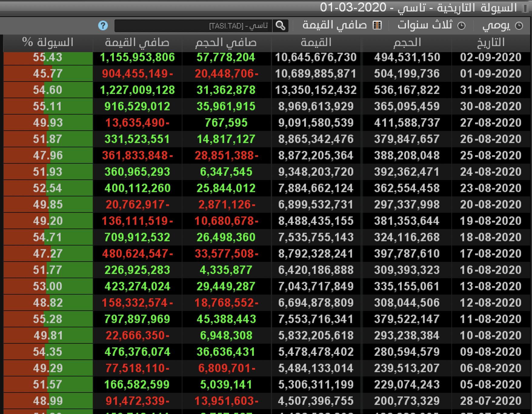Sort by the صافي الحجم column header
Image resolution: width=532 pixels, height=414 pixels.
tap(226, 42)
